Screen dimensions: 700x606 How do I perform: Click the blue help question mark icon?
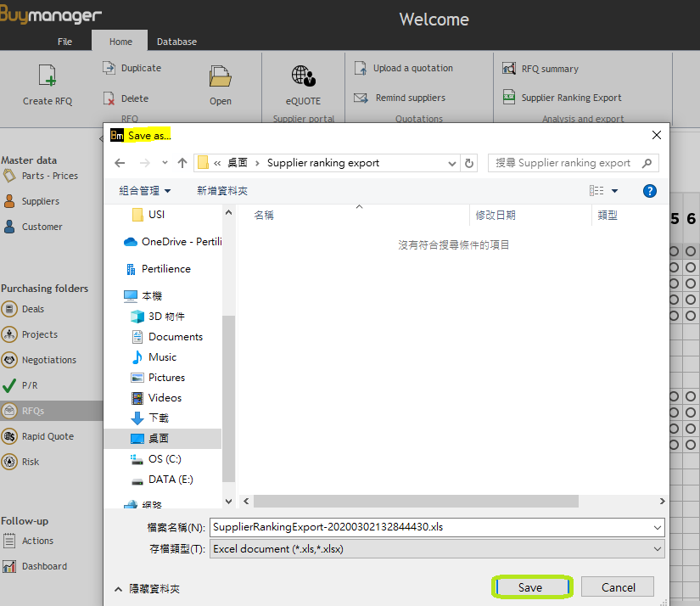point(650,191)
